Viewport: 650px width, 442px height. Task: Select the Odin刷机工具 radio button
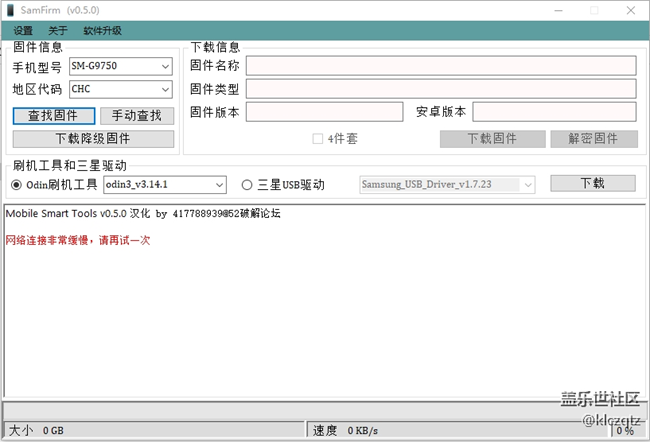(16, 185)
